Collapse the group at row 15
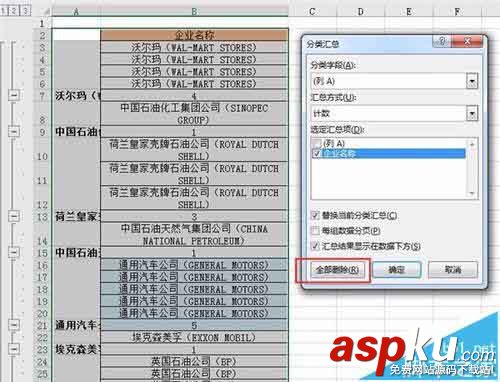This screenshot has height=382, width=500. 14,252
